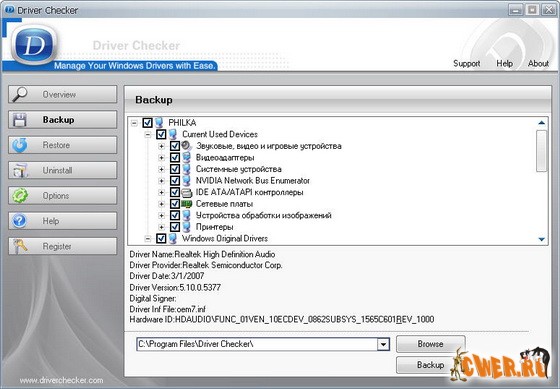The height and width of the screenshot is (389, 560).
Task: Click the Current Used Devices icon
Action: pos(173,134)
